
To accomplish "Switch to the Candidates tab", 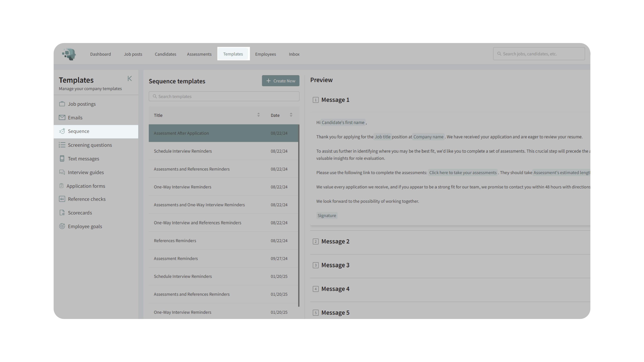I will tap(165, 54).
